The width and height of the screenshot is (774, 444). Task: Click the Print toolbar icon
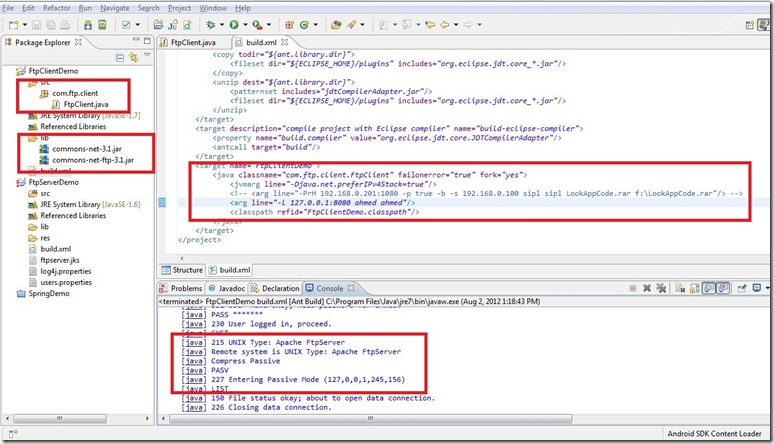(65, 25)
